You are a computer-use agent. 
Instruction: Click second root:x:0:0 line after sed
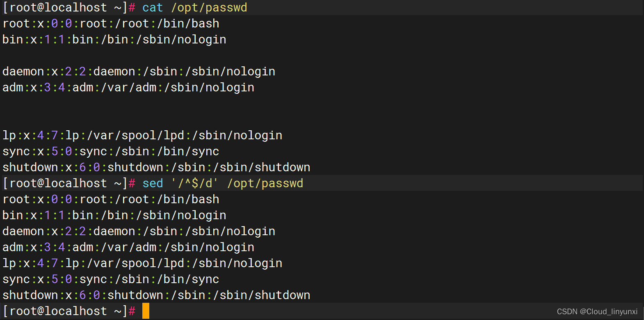[111, 200]
